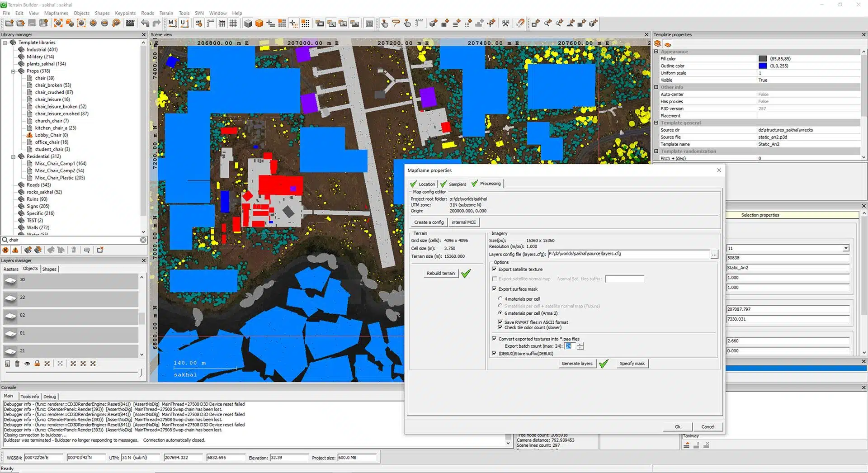Click the Undo arrow in the toolbar

(x=145, y=23)
